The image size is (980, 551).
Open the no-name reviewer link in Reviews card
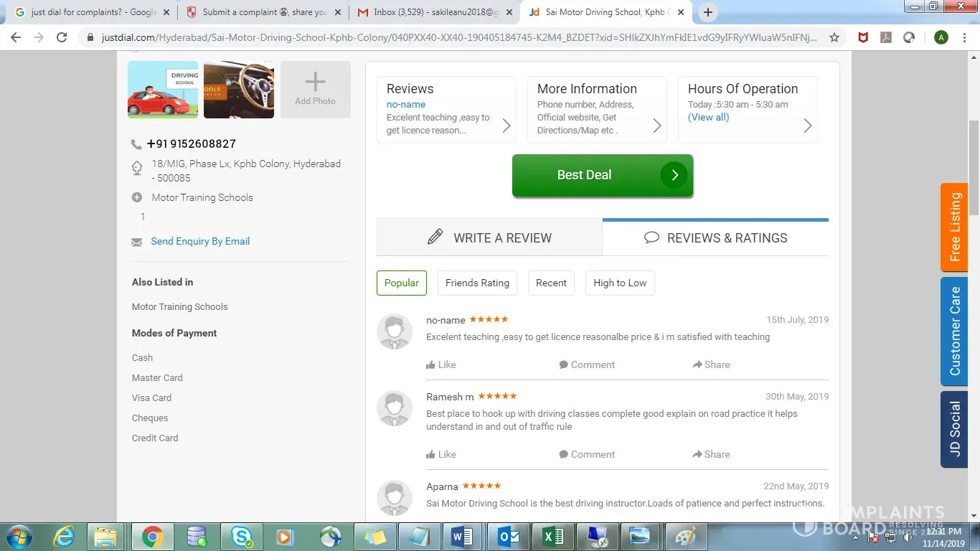tap(406, 104)
